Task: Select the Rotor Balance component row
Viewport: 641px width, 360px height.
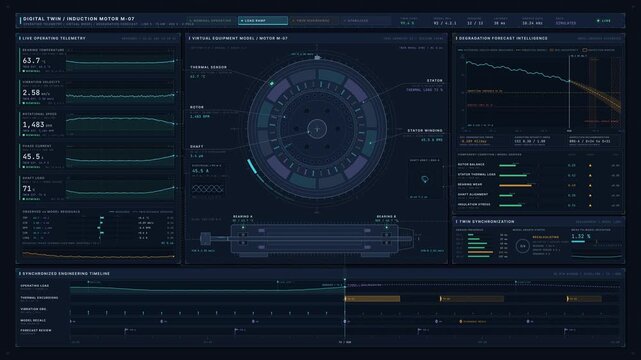Action: pyautogui.click(x=539, y=165)
